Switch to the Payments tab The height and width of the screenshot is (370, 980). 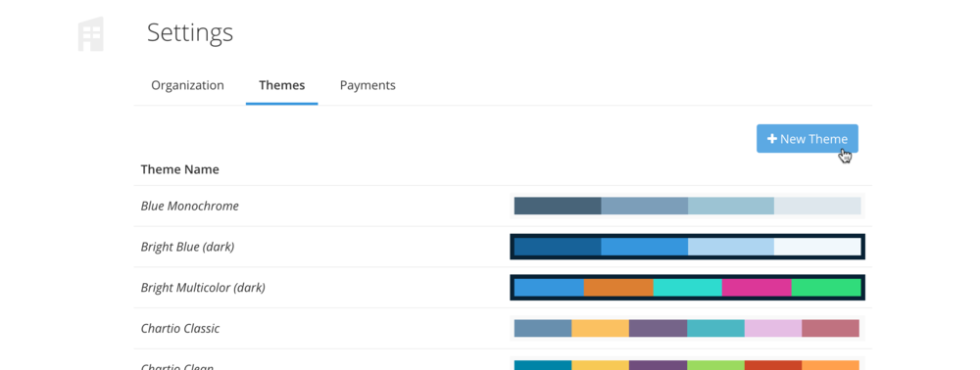point(367,85)
